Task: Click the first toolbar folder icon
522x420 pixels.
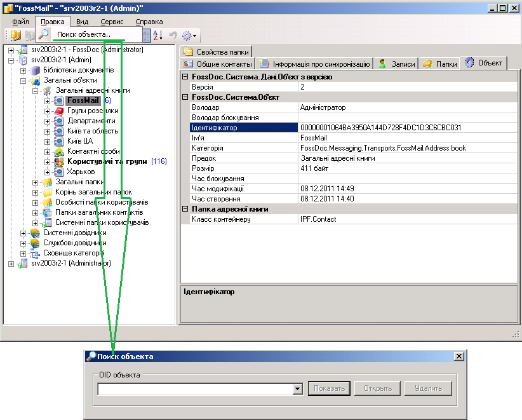Action: [x=17, y=35]
